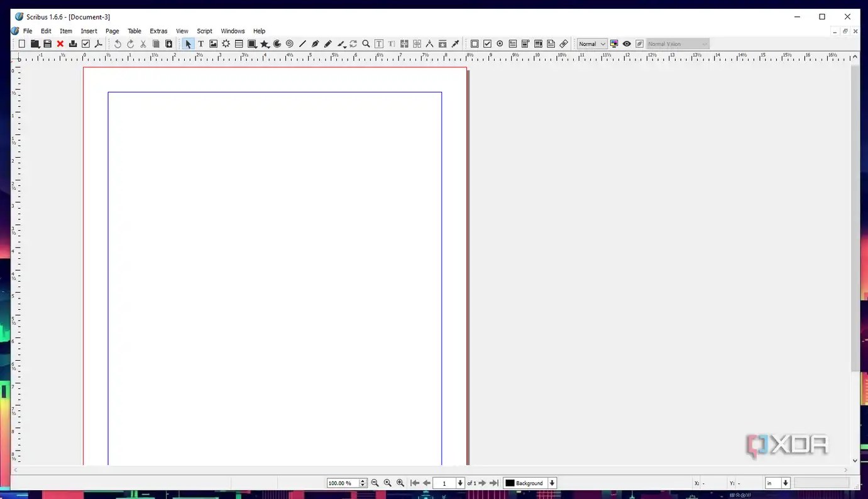Select the Link Text Frames tool
This screenshot has height=499, width=868.
404,44
